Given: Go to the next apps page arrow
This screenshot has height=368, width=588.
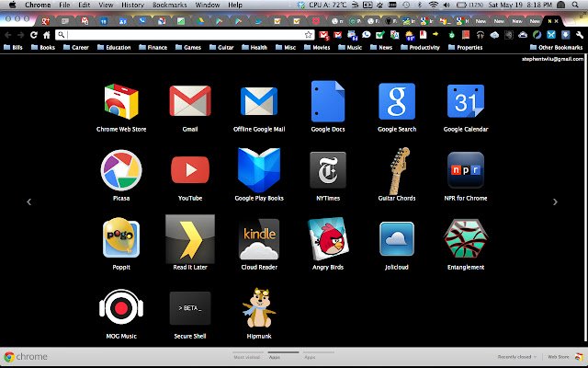Looking at the screenshot, I should 555,201.
